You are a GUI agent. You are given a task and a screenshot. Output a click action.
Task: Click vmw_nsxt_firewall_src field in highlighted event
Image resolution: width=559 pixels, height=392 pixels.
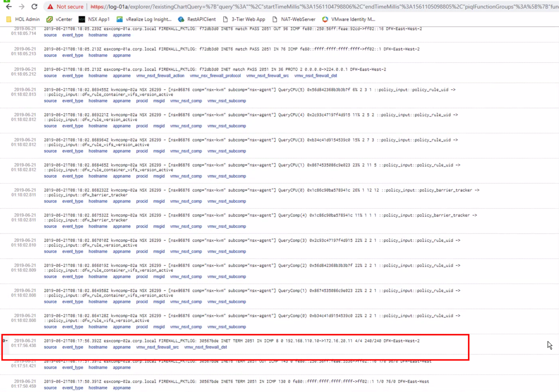tap(157, 347)
